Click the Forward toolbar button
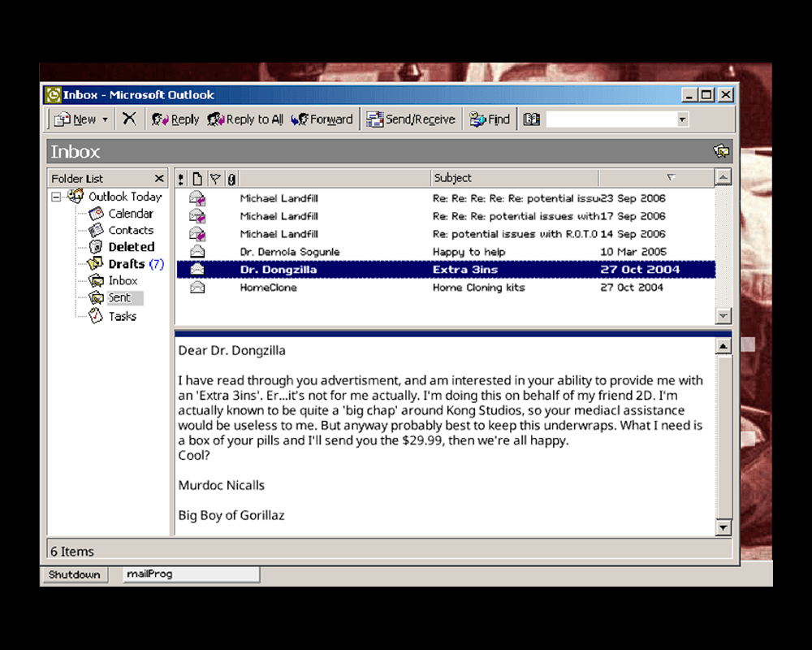The height and width of the screenshot is (650, 812). coord(322,119)
